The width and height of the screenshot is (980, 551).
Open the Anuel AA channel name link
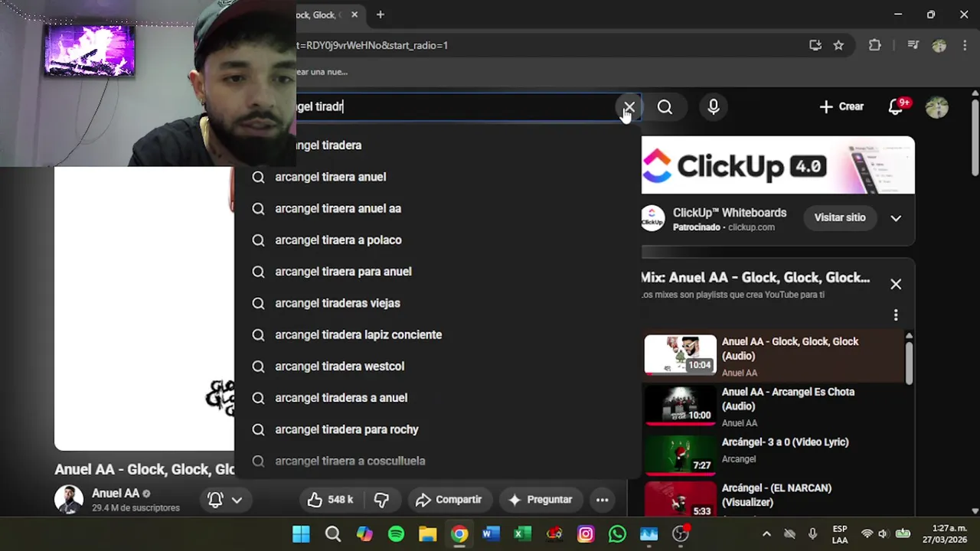click(x=116, y=494)
